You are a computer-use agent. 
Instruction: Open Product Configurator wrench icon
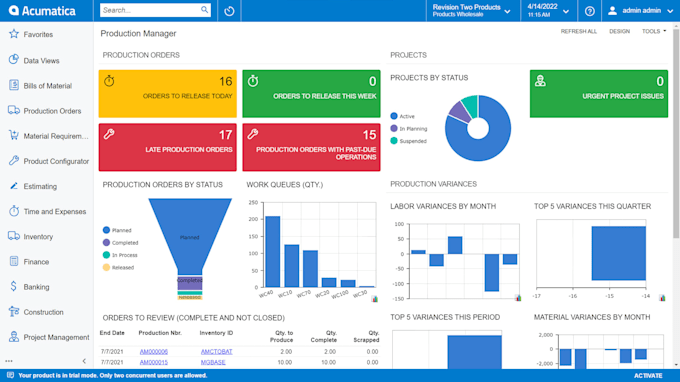pyautogui.click(x=14, y=160)
